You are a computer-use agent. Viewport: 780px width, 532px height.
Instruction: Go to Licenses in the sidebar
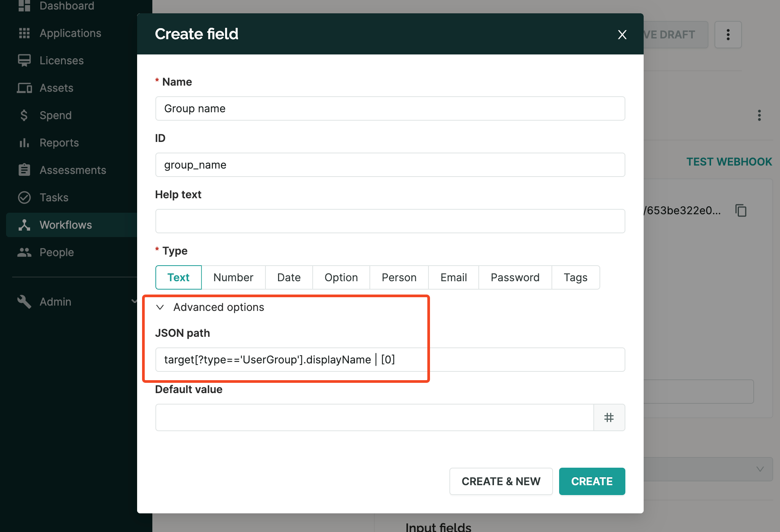(62, 61)
